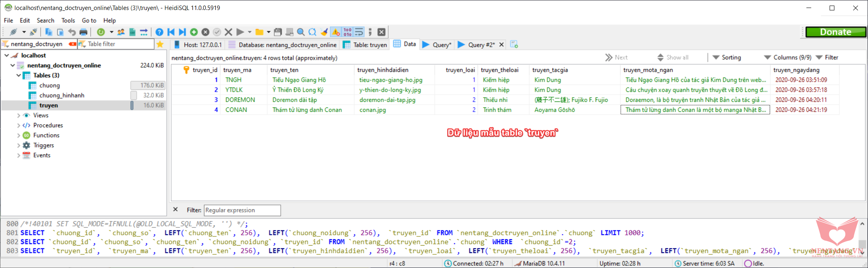This screenshot has width=868, height=268.
Task: Click the favorites star icon
Action: (160, 44)
